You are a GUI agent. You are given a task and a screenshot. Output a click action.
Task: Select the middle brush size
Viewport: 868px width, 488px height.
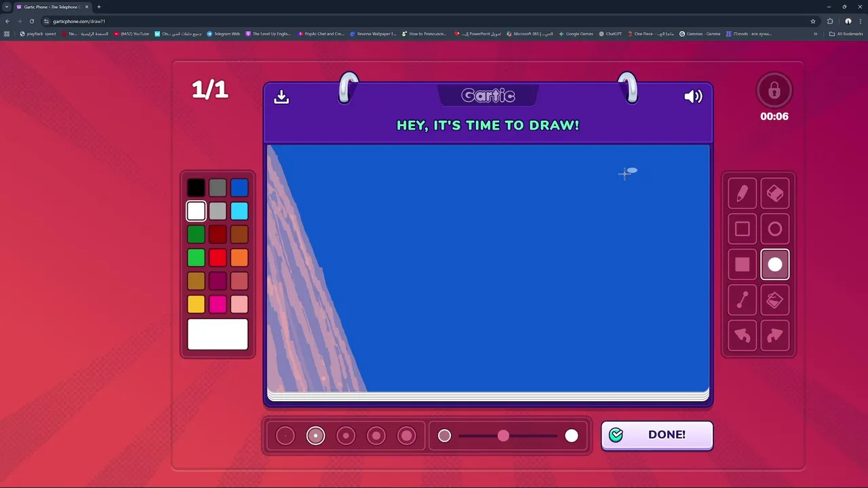tap(346, 436)
